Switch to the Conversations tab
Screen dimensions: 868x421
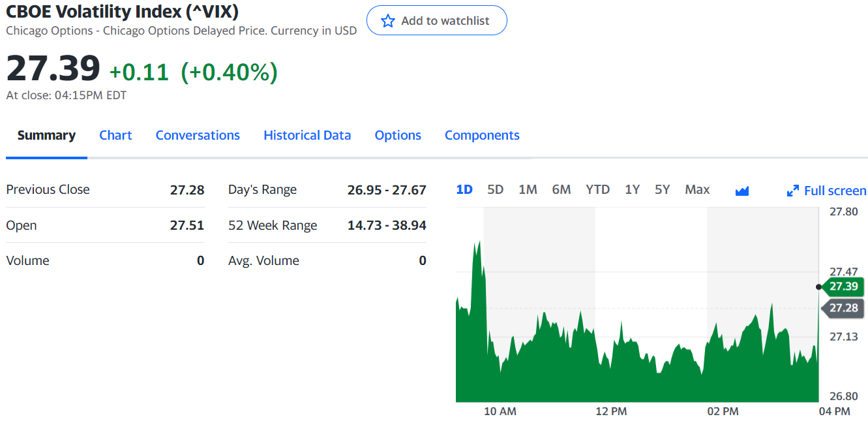point(198,135)
